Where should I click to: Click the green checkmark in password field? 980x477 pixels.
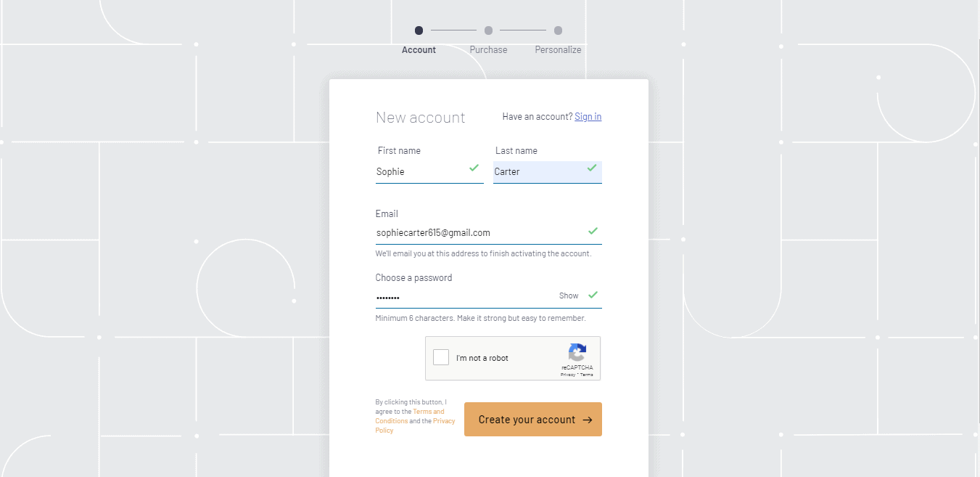pos(593,295)
